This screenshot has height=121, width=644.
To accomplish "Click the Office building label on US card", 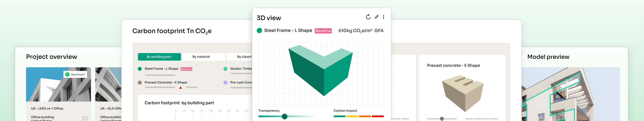I will [x=43, y=117].
